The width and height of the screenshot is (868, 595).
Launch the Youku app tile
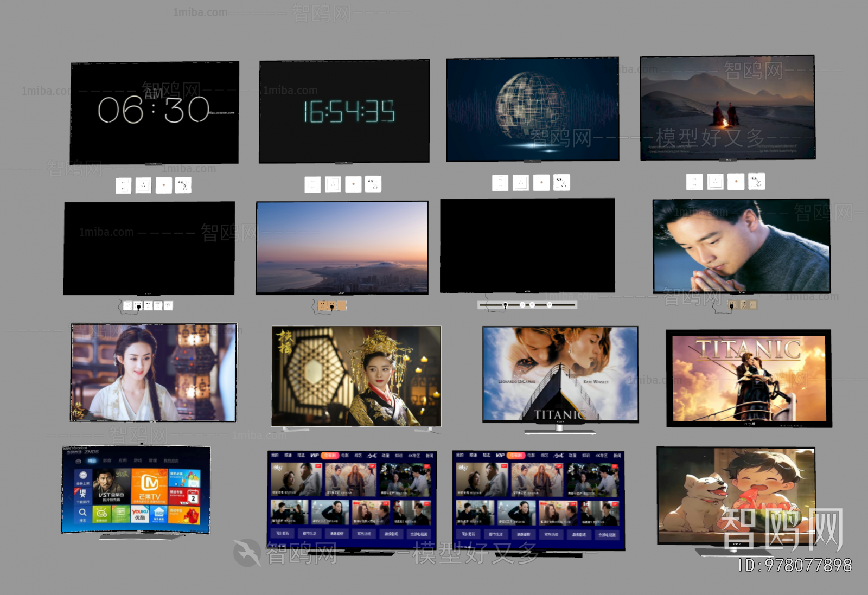pos(140,514)
